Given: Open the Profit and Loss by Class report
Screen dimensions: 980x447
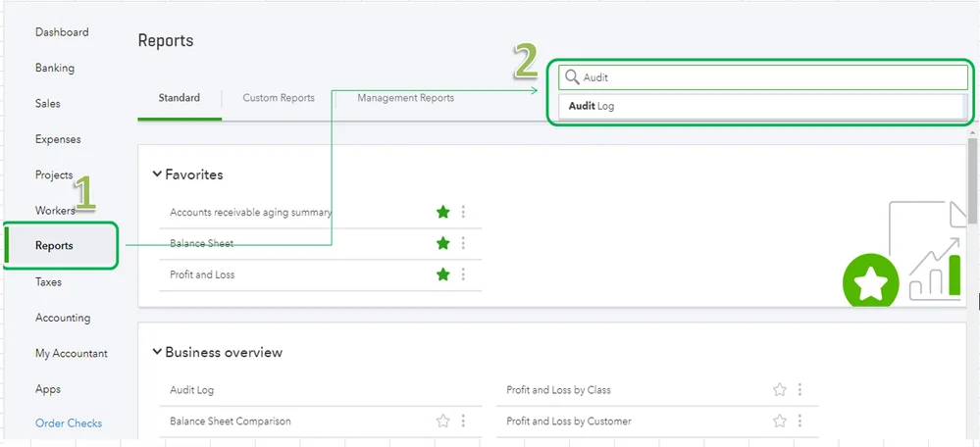Looking at the screenshot, I should click(559, 390).
